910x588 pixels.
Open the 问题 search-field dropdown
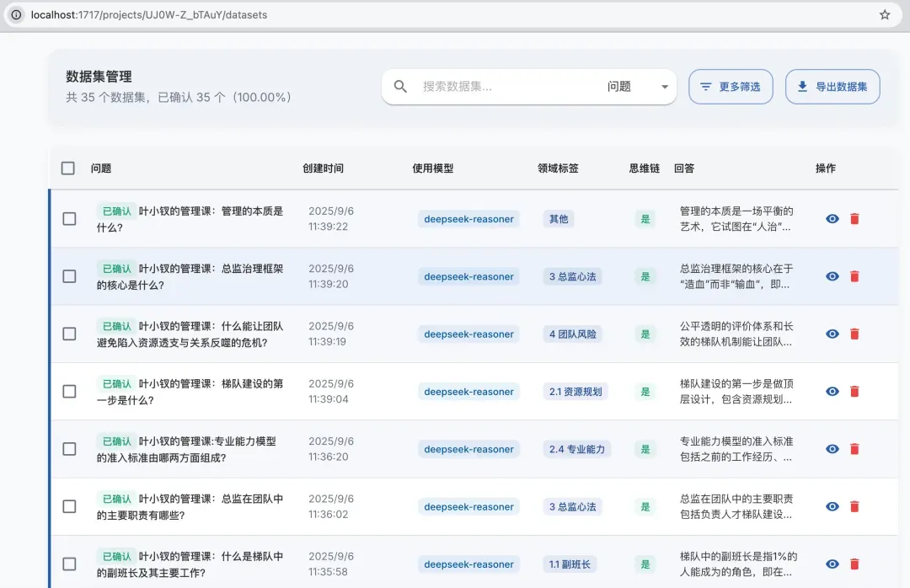pos(637,87)
